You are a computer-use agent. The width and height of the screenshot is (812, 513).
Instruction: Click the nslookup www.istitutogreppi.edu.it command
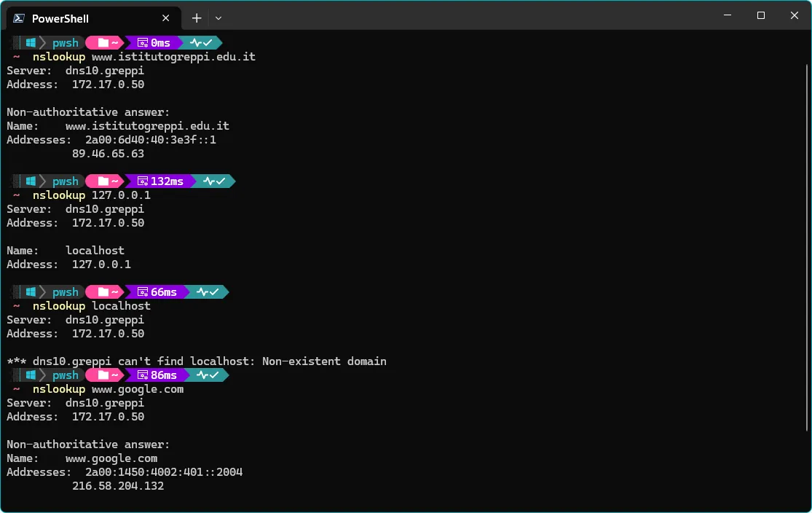coord(144,57)
